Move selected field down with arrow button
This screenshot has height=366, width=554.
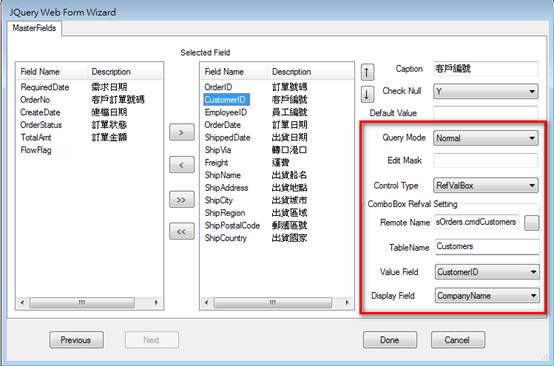point(367,94)
